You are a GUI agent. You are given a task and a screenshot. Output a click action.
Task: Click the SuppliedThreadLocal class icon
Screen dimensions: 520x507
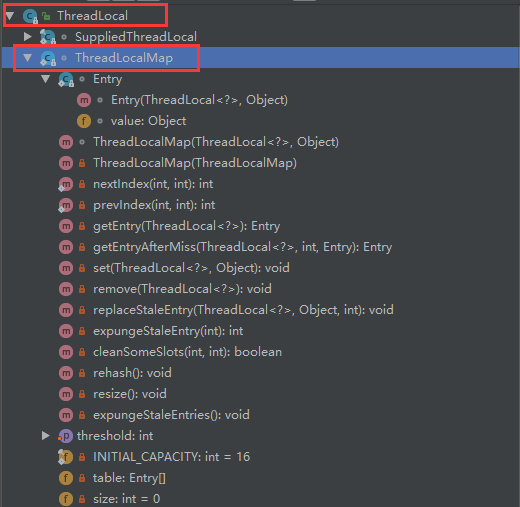coord(48,37)
